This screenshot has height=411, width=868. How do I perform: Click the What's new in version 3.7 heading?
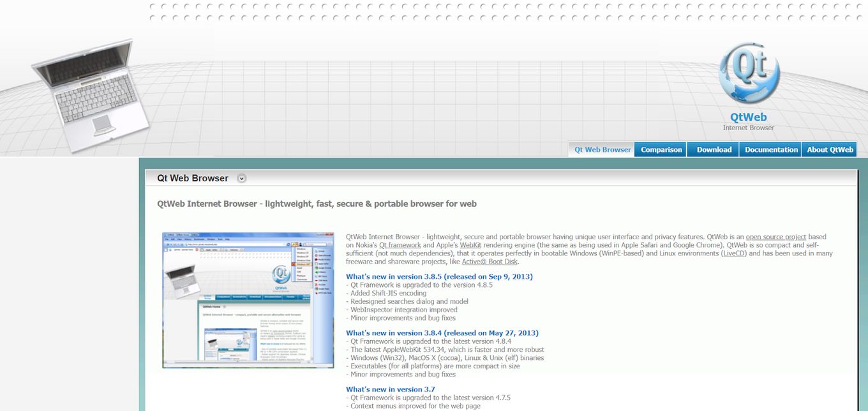pyautogui.click(x=391, y=389)
